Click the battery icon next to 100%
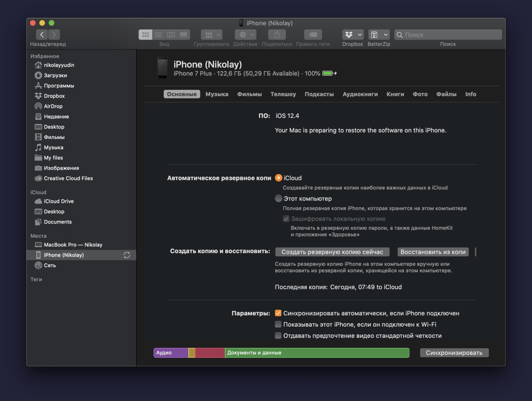 [328, 74]
